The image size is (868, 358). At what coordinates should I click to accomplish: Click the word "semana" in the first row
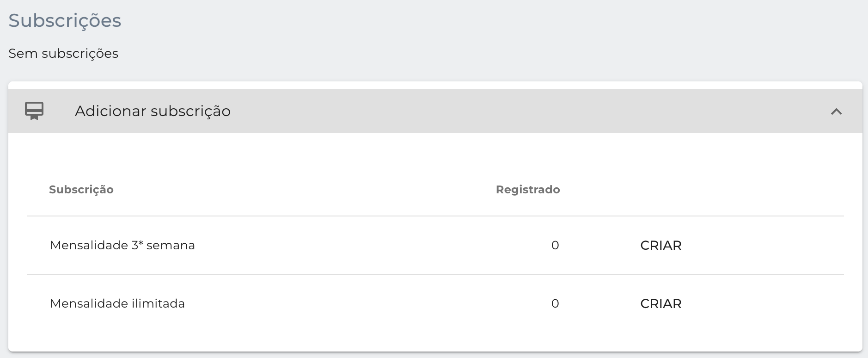171,246
